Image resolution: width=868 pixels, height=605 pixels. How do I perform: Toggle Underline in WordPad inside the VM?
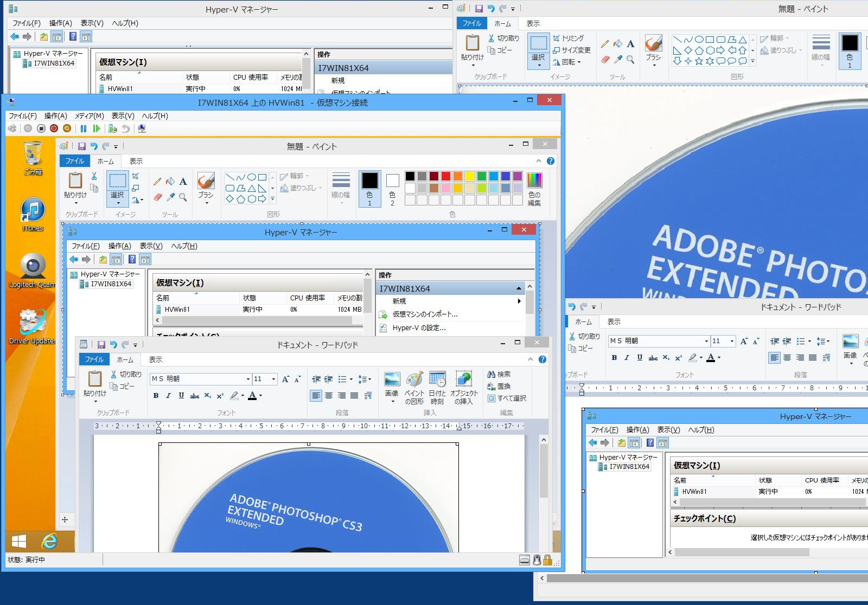181,396
